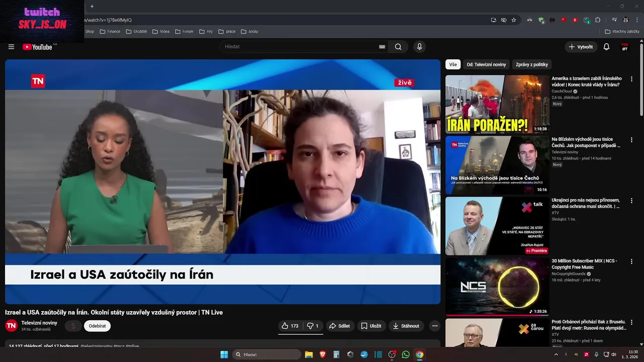Viewport: 644px width, 362px height.
Task: Open WhatsApp from taskbar
Action: (406, 354)
